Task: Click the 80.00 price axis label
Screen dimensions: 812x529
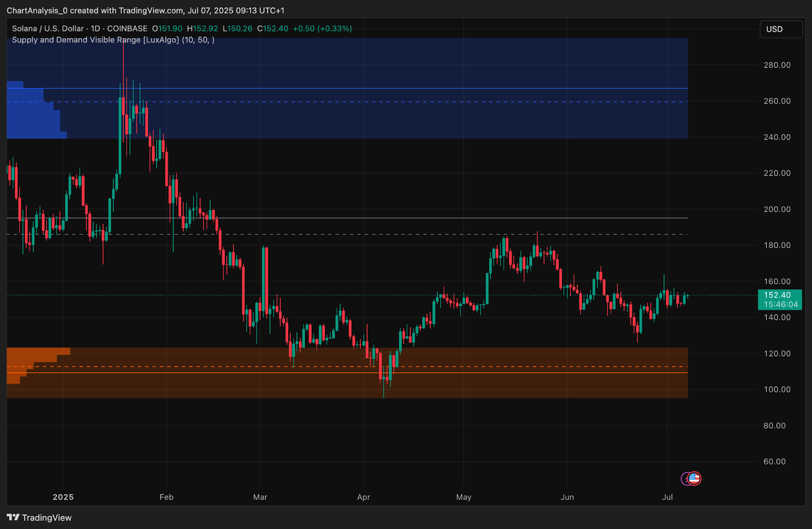Action: coord(774,426)
